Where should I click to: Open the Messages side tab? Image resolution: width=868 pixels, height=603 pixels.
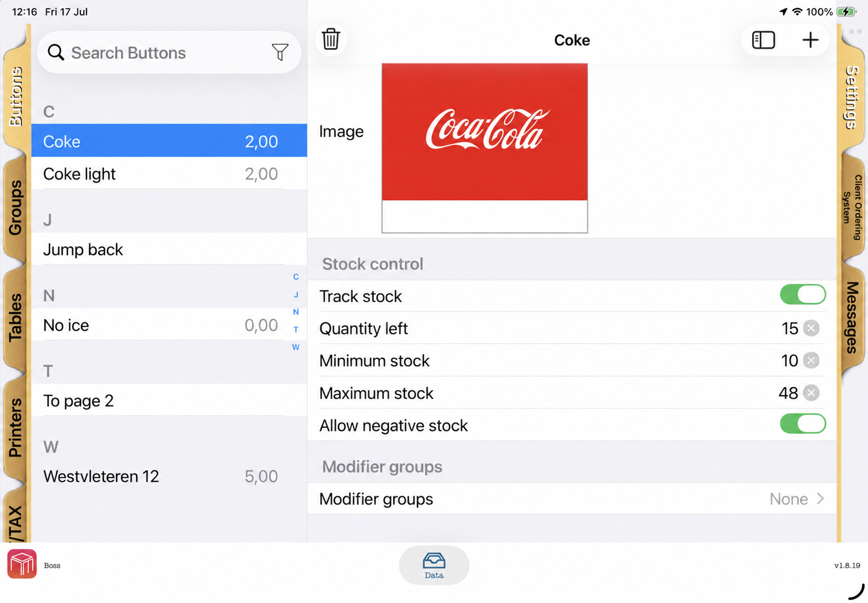[x=852, y=317]
